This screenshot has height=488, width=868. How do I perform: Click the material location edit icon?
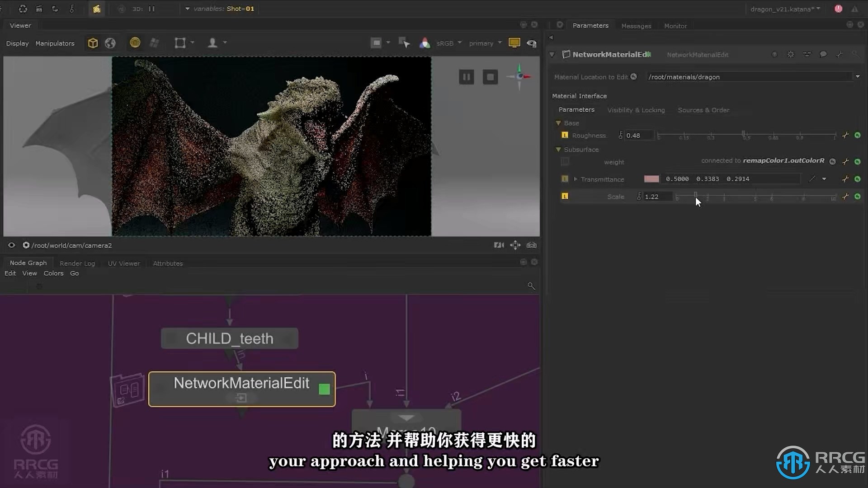tap(634, 76)
